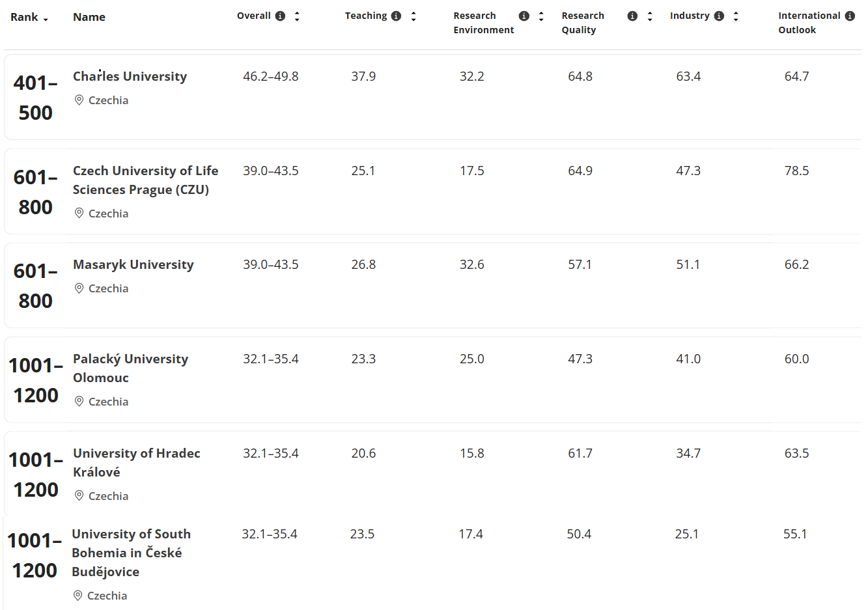This screenshot has width=868, height=610.
Task: Click the Name column header
Action: tap(89, 17)
